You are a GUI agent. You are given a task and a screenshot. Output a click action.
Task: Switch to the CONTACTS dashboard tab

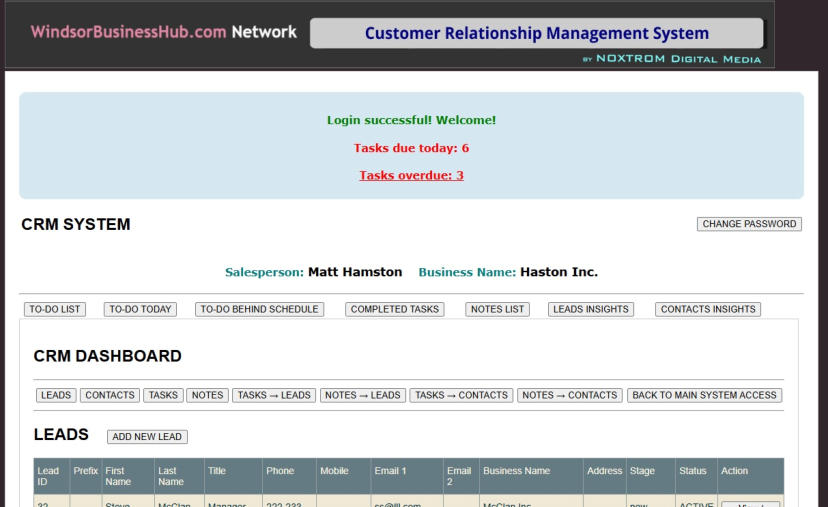click(110, 395)
